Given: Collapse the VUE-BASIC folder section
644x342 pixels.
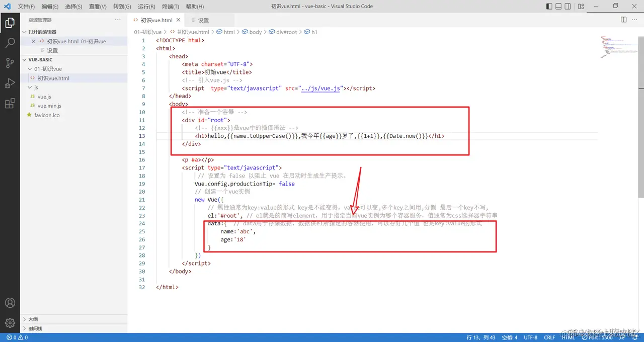Looking at the screenshot, I should [x=73, y=59].
